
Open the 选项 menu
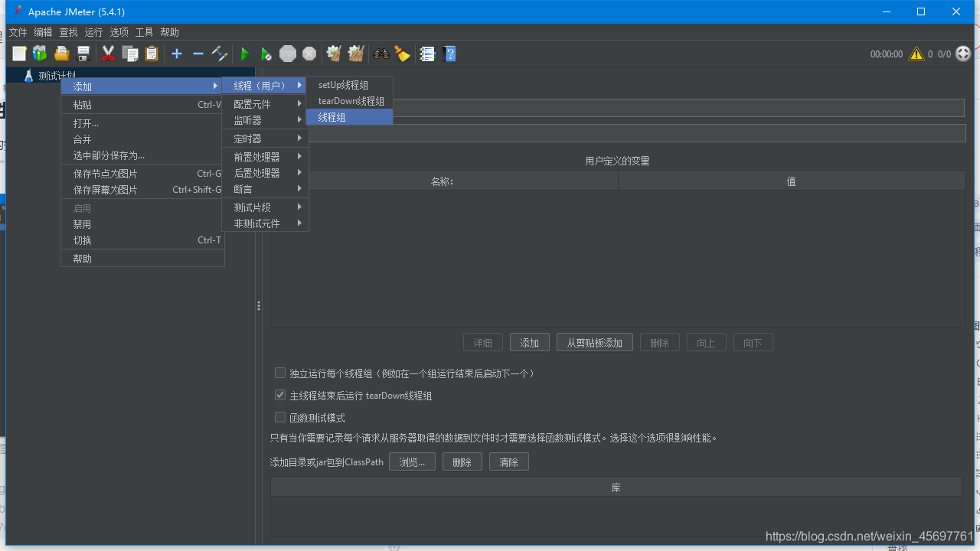coord(119,32)
